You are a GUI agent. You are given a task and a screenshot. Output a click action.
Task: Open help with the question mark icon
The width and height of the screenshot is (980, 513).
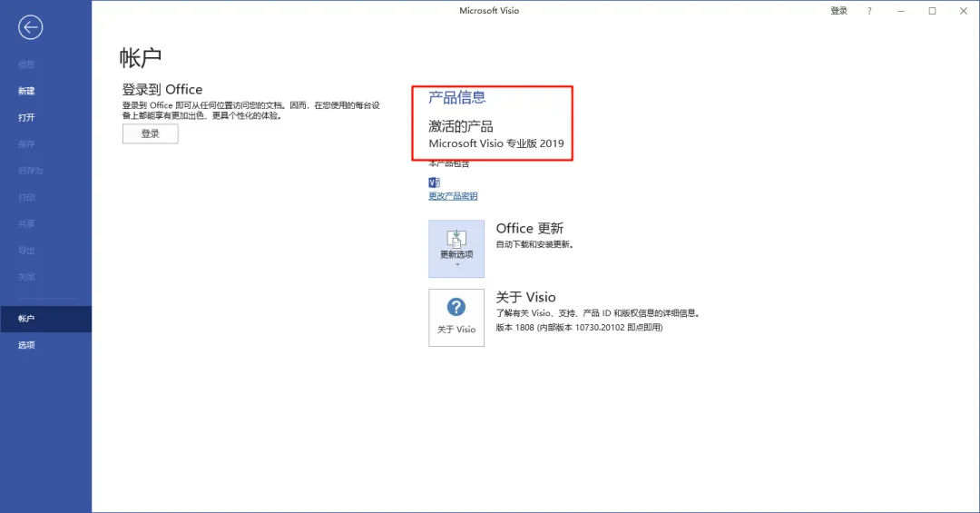click(869, 11)
